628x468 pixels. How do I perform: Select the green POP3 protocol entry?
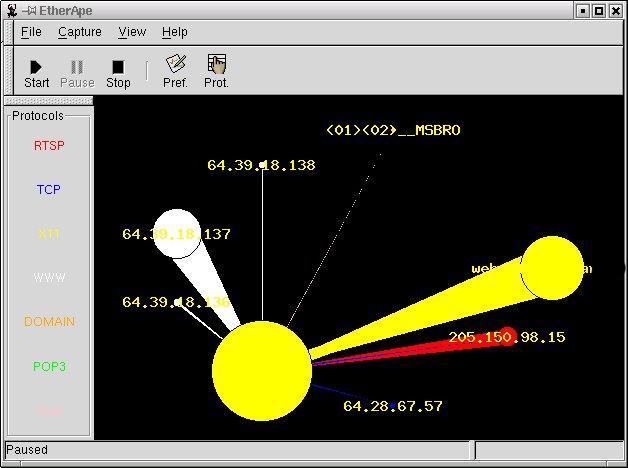(48, 367)
